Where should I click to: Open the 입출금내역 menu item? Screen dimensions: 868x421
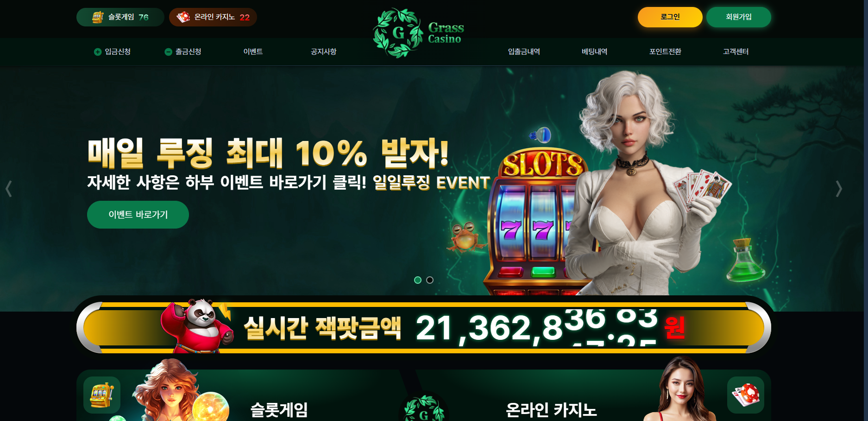click(524, 51)
